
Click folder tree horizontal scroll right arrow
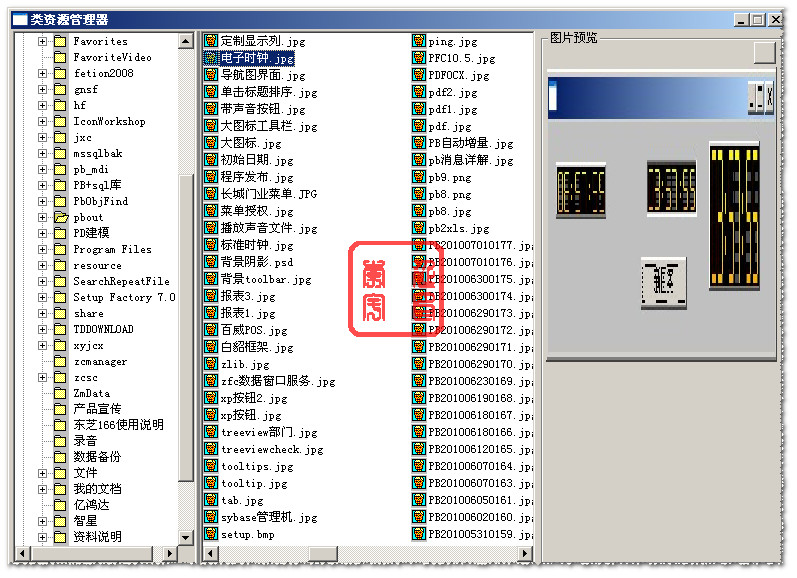coord(169,553)
